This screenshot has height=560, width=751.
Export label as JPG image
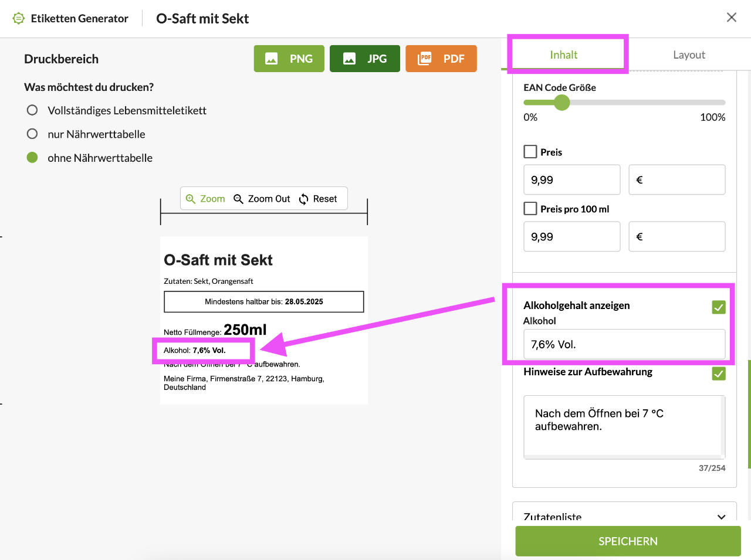pyautogui.click(x=364, y=59)
